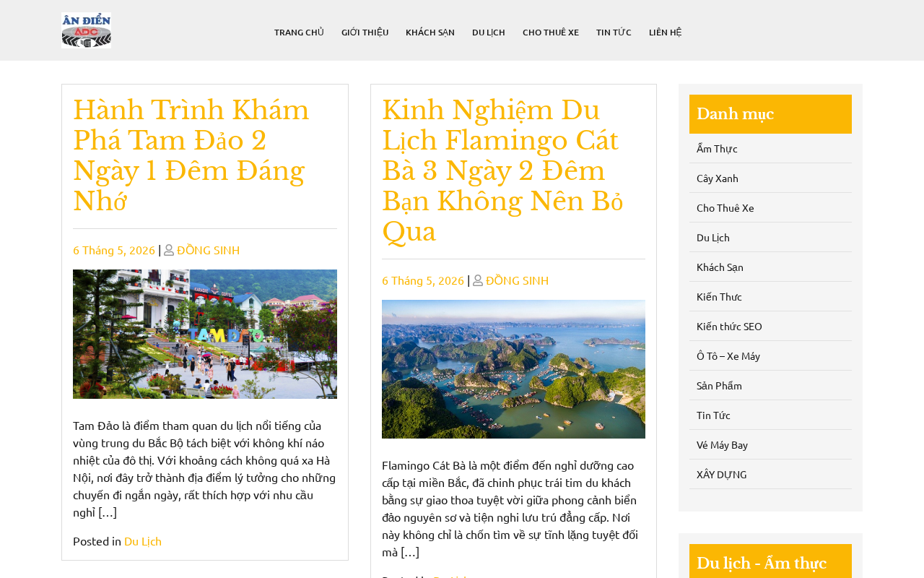Open the XÂY DỰNG sidebar category
Screen dimensions: 924x578
pos(722,474)
